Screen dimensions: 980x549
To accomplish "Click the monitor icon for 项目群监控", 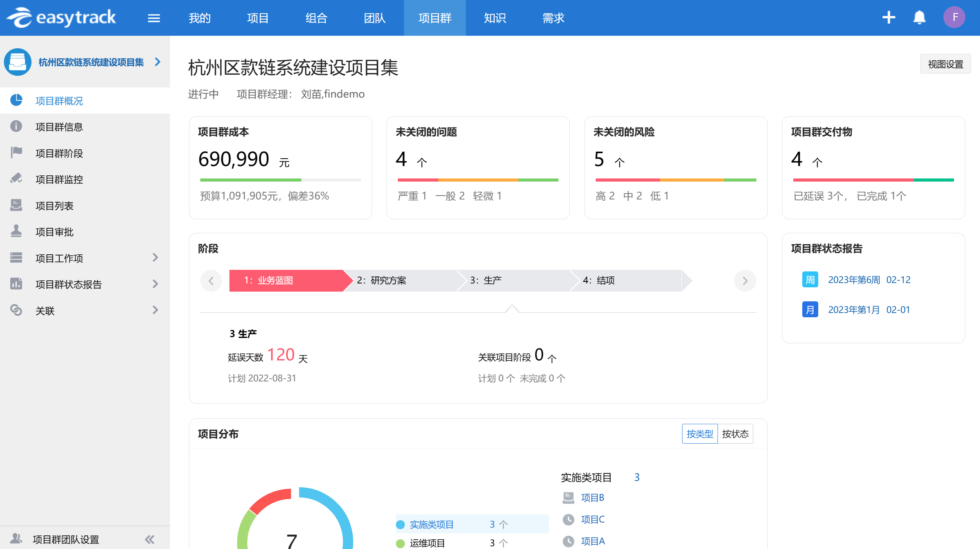I will [x=16, y=179].
